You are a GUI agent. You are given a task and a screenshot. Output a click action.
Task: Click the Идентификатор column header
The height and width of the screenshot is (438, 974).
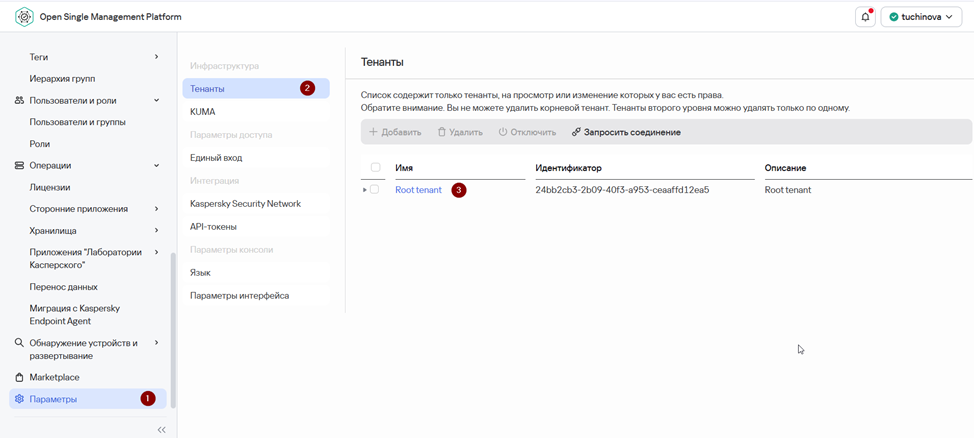[x=568, y=168]
